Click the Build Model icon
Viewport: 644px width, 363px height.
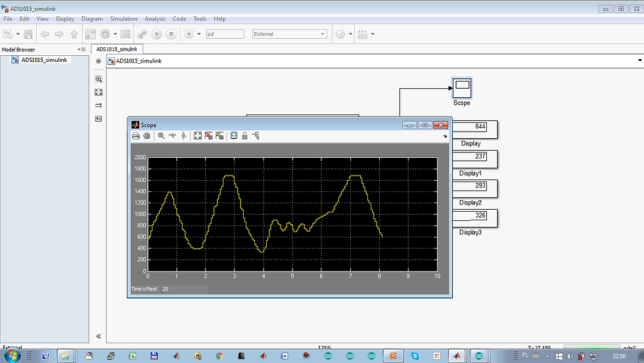(363, 34)
